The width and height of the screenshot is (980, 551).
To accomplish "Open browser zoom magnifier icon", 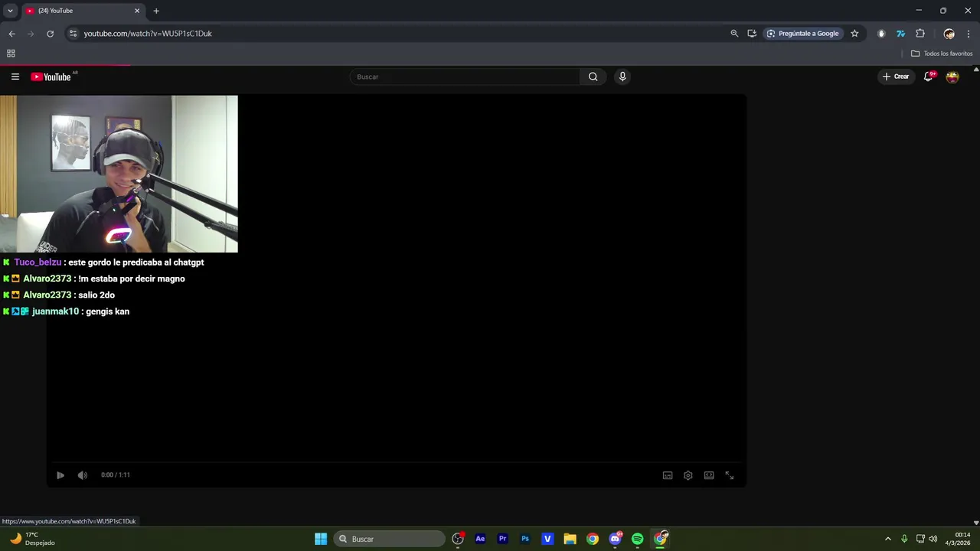I will tap(734, 34).
